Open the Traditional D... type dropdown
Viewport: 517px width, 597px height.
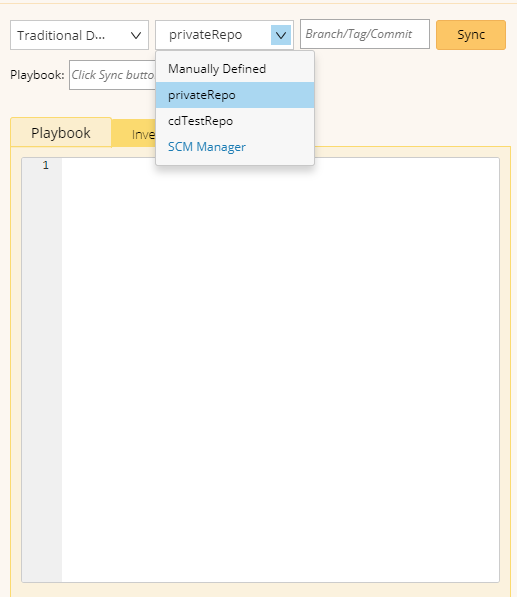79,35
